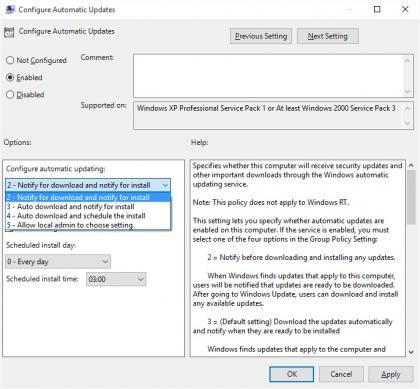Select the Enabled radio button
Screen dimensions: 420x389
pyautogui.click(x=10, y=78)
